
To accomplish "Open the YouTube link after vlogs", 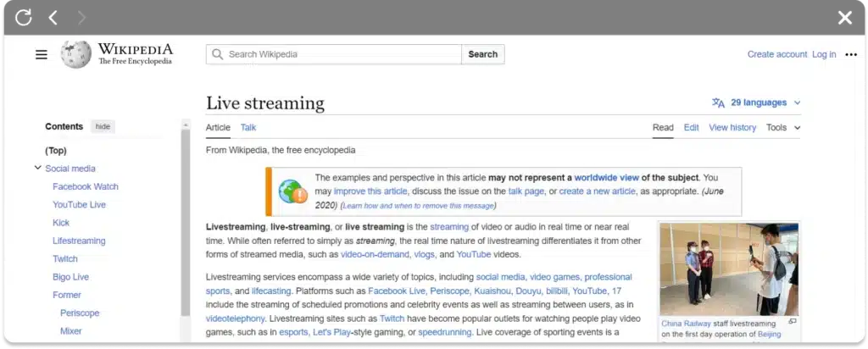I will pyautogui.click(x=473, y=255).
